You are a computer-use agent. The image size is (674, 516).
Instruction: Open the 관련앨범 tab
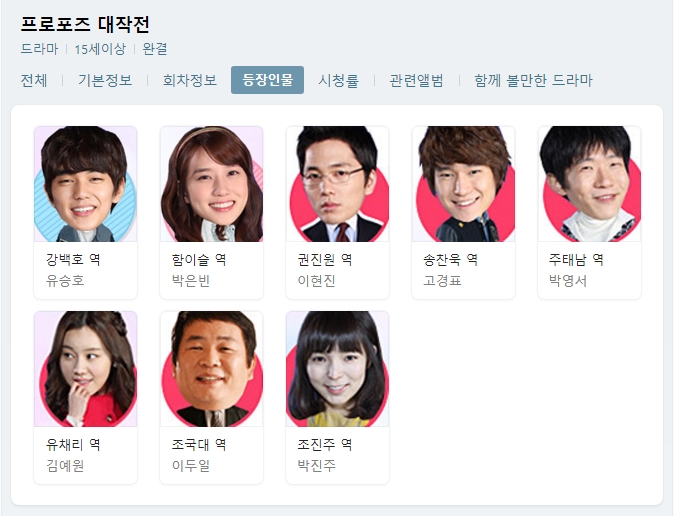pos(416,80)
